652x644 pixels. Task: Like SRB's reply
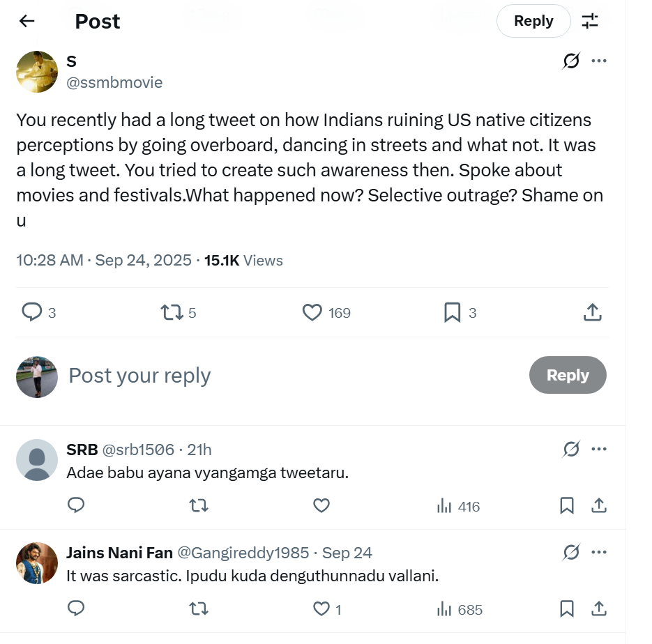[321, 506]
